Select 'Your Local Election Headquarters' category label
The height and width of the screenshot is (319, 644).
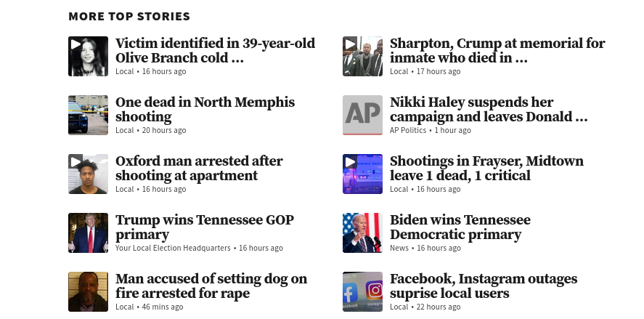pos(173,248)
